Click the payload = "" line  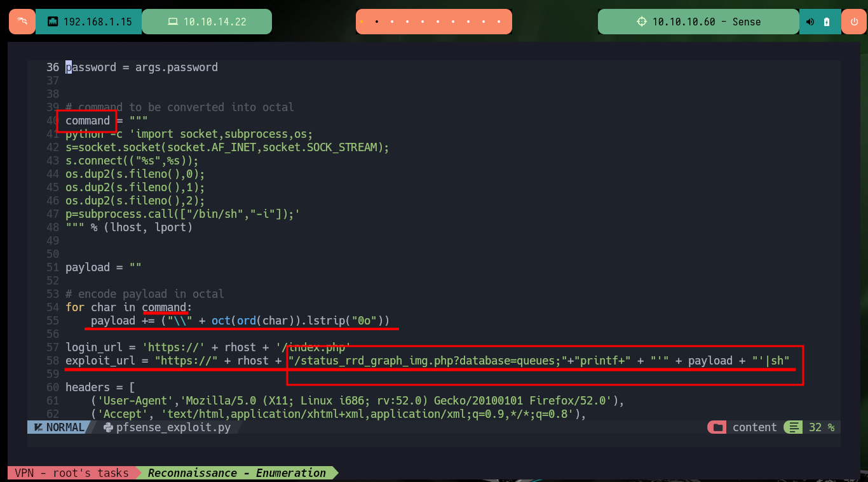[x=104, y=267]
